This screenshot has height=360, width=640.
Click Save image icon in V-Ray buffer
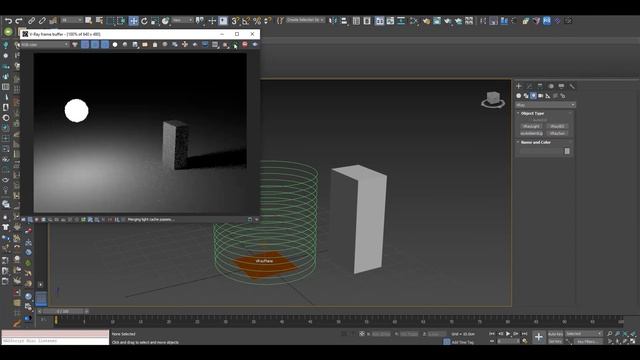click(x=135, y=44)
